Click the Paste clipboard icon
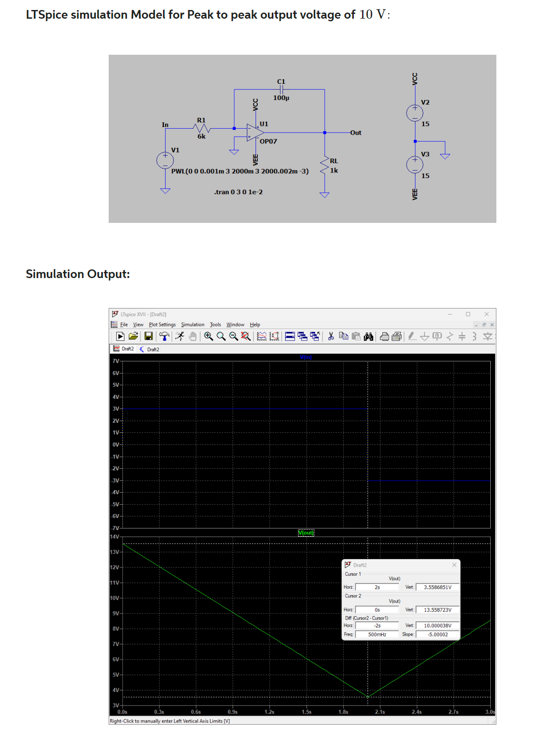This screenshot has height=756, width=542. (x=356, y=336)
